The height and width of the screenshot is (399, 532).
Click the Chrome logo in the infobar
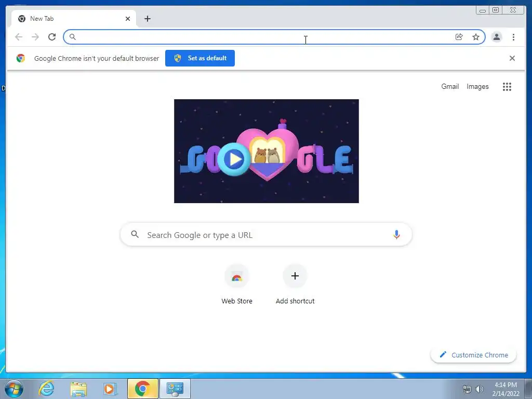[x=21, y=58]
